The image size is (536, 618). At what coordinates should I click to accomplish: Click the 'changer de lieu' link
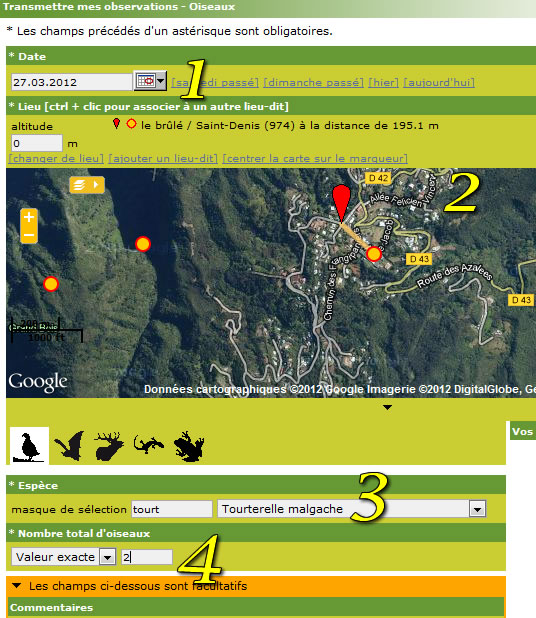56,158
